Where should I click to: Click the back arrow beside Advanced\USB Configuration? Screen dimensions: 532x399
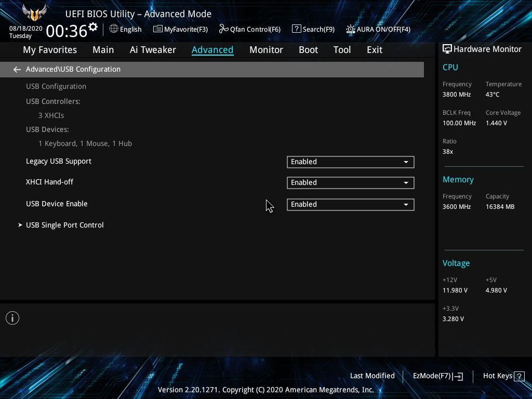pos(17,70)
